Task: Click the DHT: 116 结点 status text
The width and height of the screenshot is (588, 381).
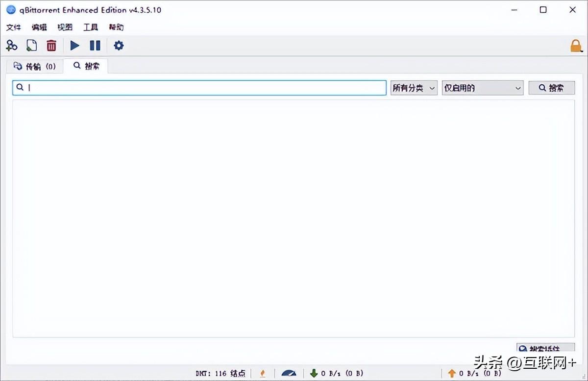Action: pyautogui.click(x=220, y=374)
